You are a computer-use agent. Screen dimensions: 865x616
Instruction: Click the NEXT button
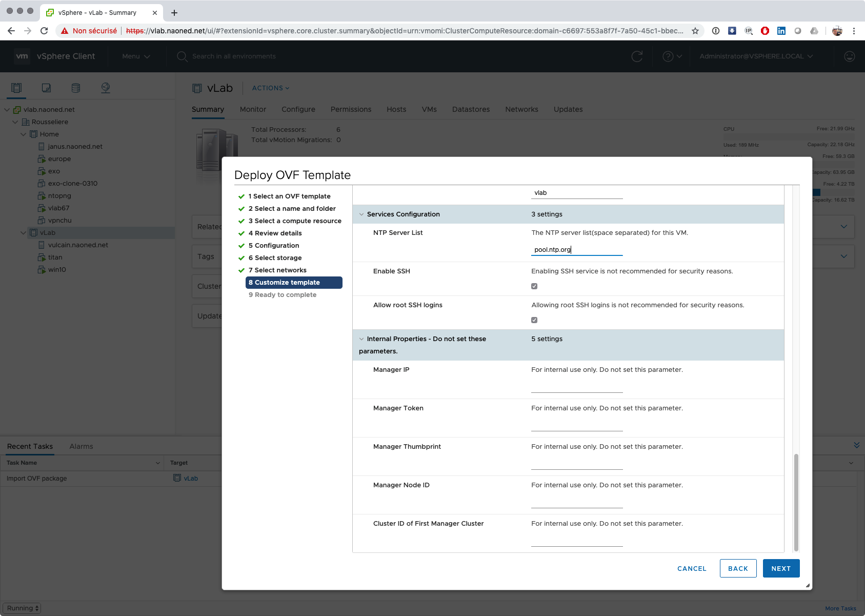[x=781, y=568]
